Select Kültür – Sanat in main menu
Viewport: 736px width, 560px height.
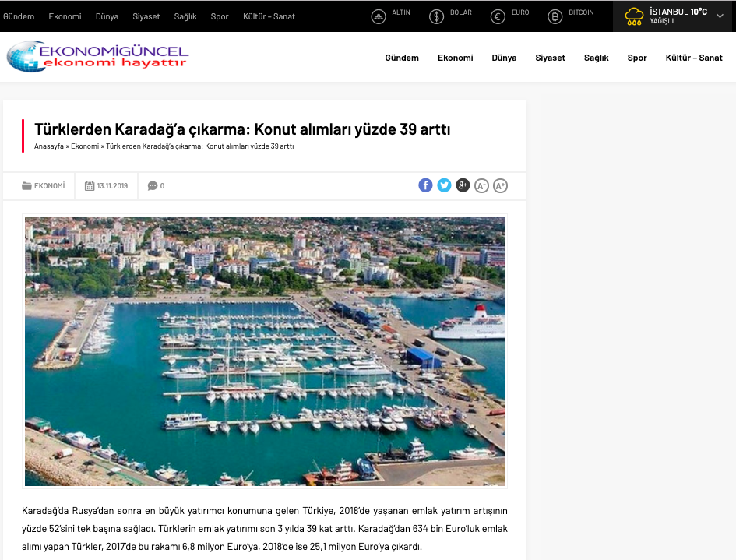point(694,58)
